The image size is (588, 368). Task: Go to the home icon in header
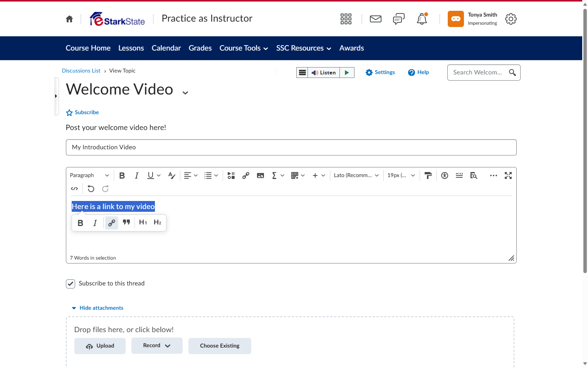(69, 19)
